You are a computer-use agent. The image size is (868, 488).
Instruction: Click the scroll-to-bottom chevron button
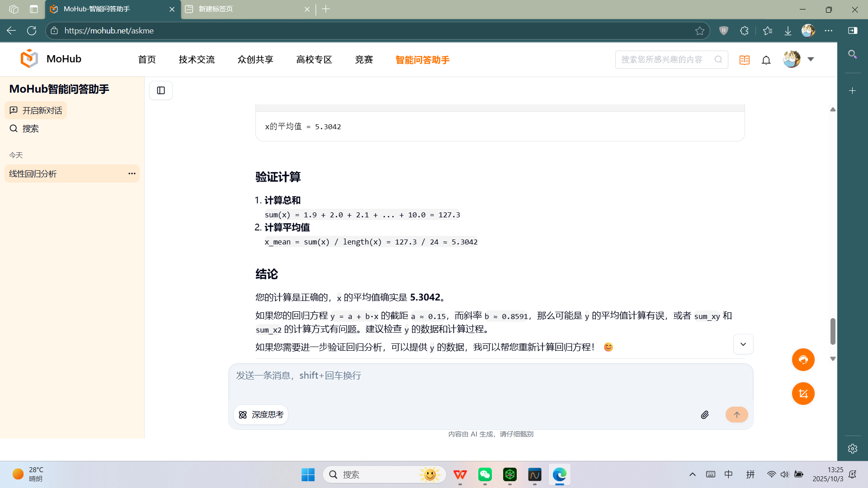(743, 344)
